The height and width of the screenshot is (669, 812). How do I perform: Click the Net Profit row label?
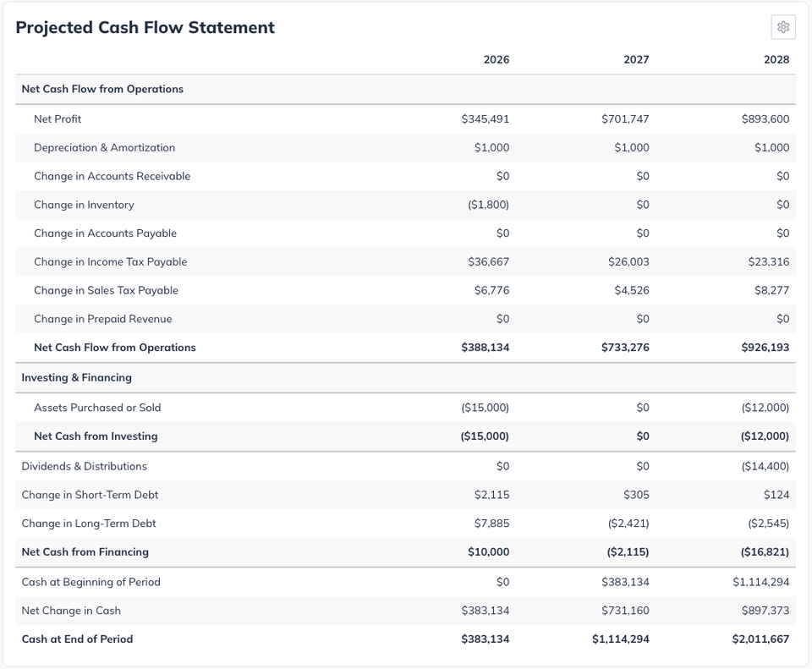[x=58, y=119]
